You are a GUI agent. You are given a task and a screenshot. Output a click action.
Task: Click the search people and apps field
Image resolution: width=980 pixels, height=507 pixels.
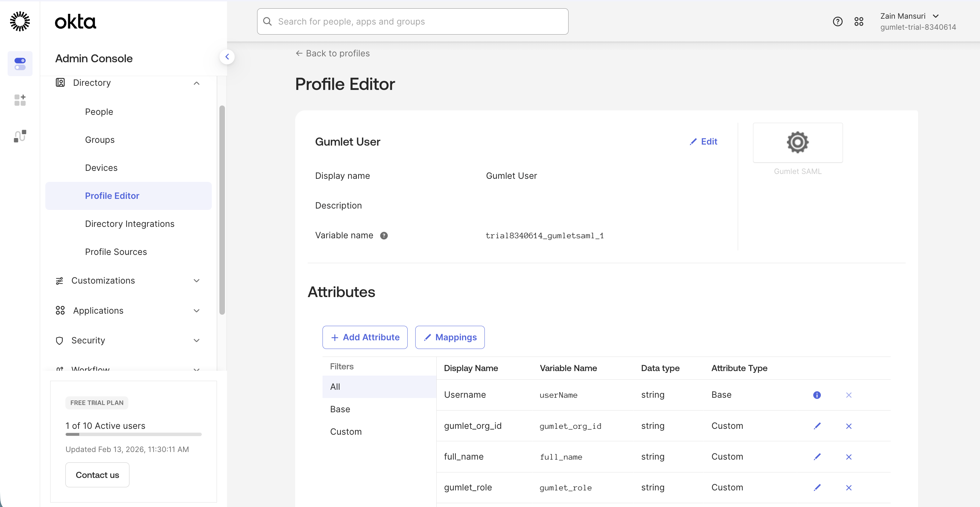(x=412, y=22)
